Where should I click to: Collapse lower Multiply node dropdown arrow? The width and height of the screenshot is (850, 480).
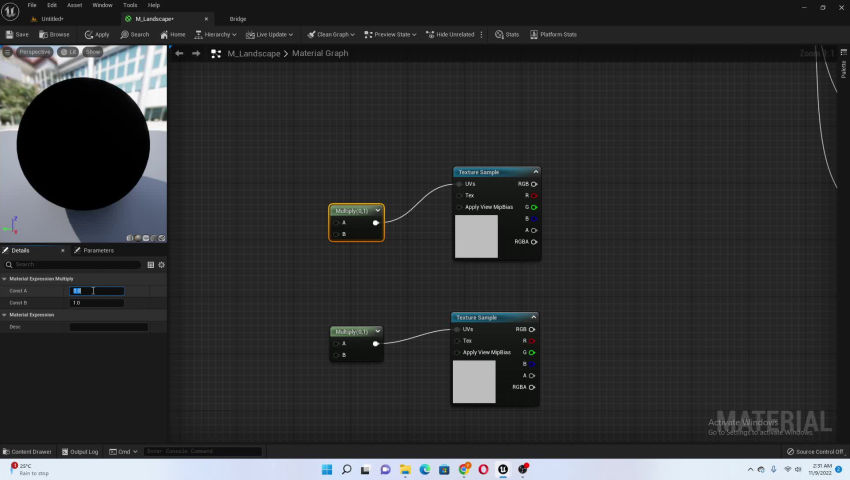(378, 331)
